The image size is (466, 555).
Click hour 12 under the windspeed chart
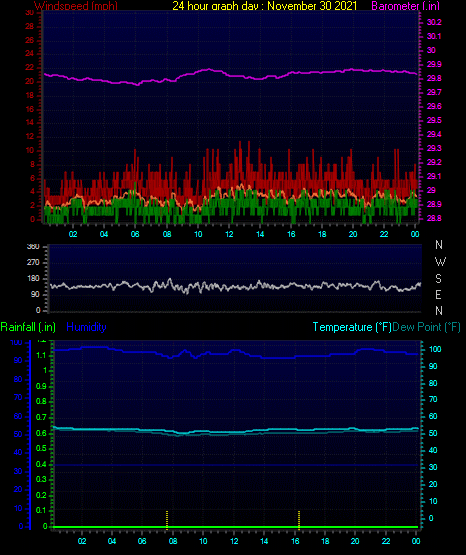pyautogui.click(x=229, y=234)
